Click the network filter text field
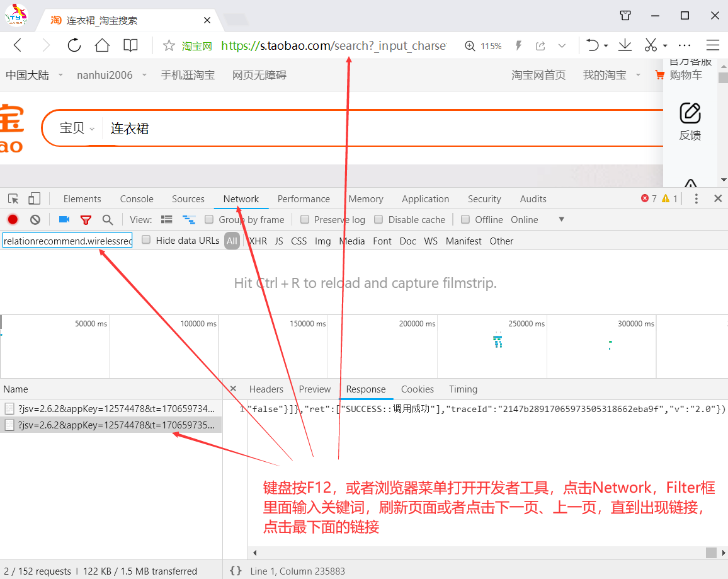The image size is (728, 579). click(x=67, y=241)
